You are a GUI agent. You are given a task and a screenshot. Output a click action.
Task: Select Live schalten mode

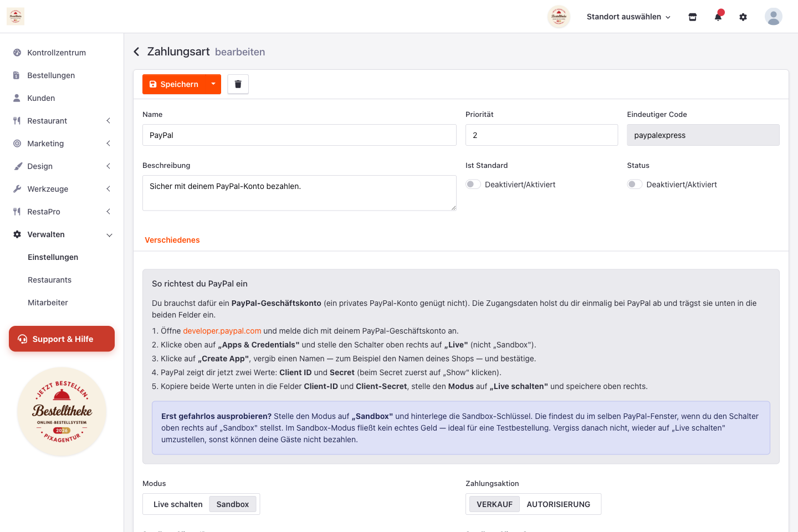(178, 504)
